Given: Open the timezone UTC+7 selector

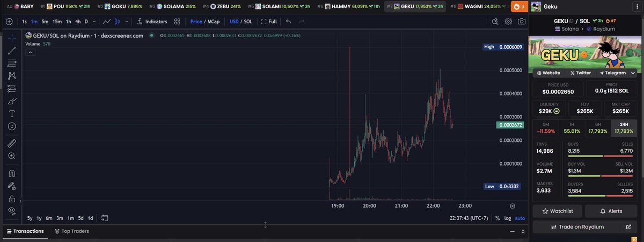Looking at the screenshot, I should click(x=470, y=218).
